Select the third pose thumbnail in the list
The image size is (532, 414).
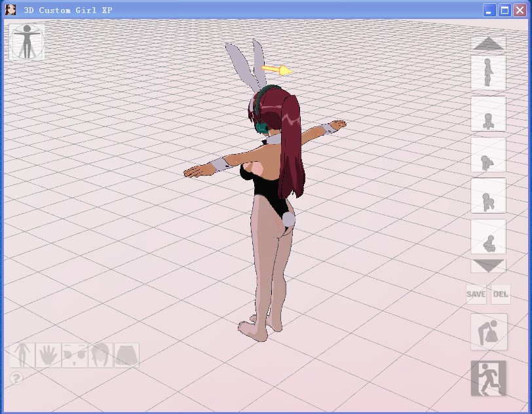(x=488, y=155)
